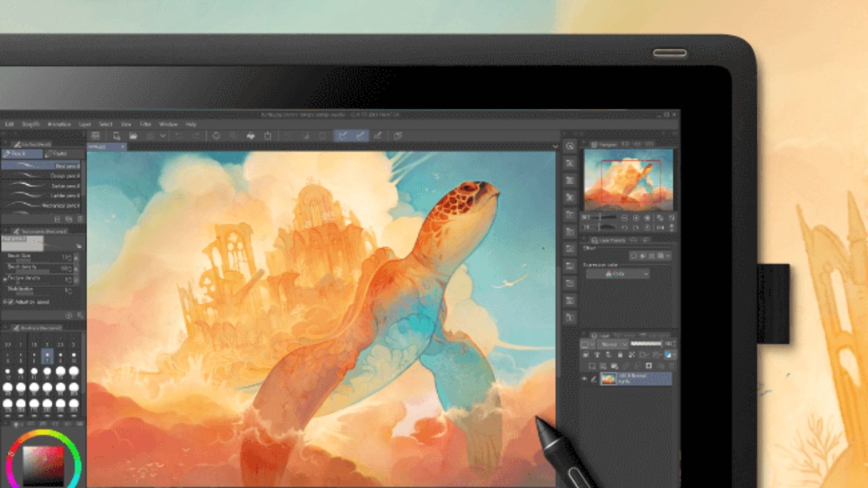The height and width of the screenshot is (488, 868).
Task: Click Change layer color icon in Layer panel
Action: pos(669,355)
